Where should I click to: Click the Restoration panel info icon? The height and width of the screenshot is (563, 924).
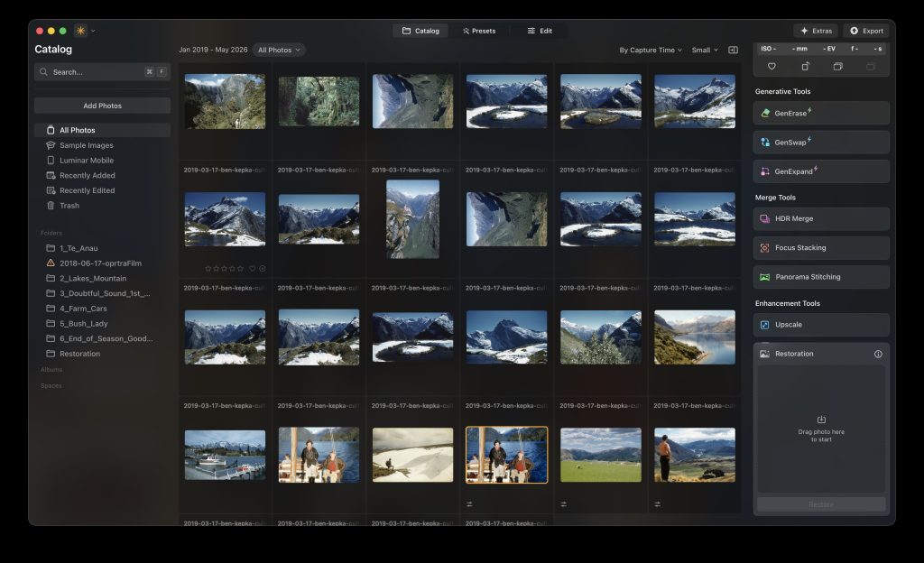[x=878, y=354]
